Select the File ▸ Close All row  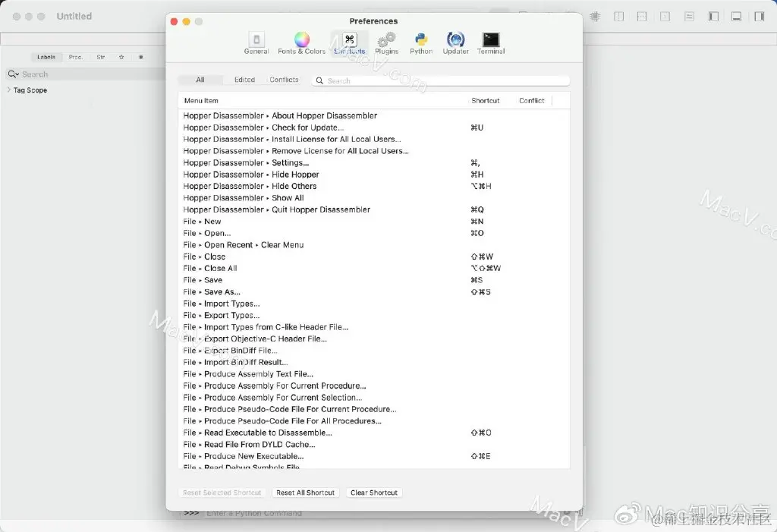(x=374, y=268)
